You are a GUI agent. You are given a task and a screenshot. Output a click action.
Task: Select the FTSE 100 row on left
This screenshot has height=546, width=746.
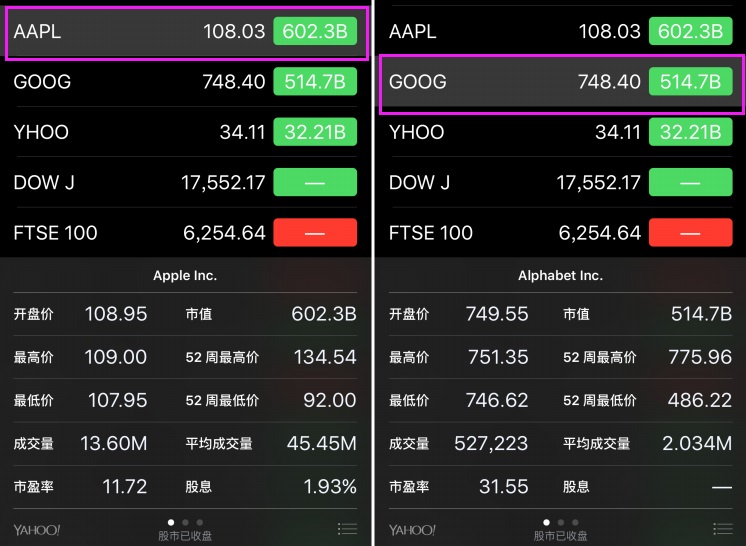tap(186, 233)
